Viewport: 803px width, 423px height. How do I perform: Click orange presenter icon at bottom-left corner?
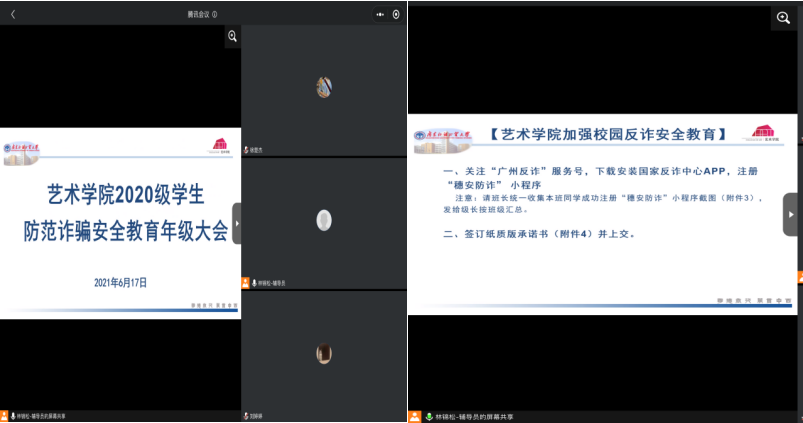6,415
